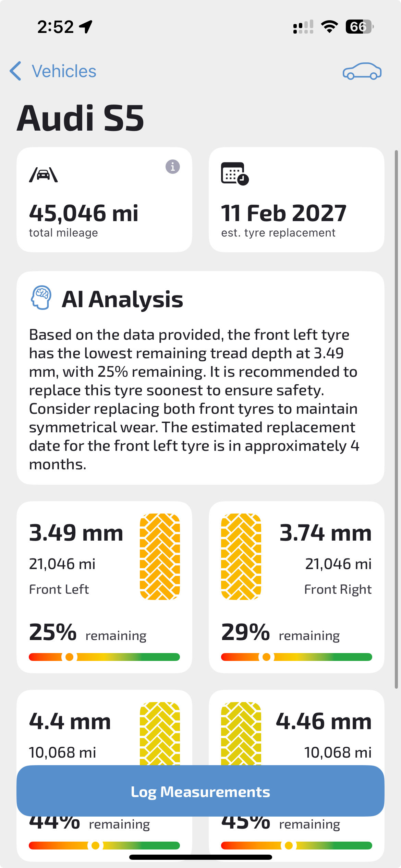
Task: Select the 3.74 mm Front Right reading
Action: pos(325,533)
